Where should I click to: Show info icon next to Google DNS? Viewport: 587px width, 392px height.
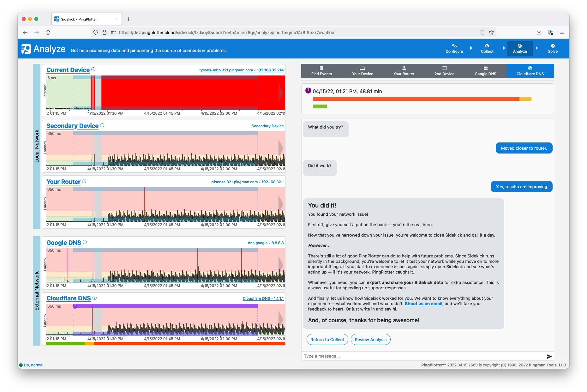(85, 242)
